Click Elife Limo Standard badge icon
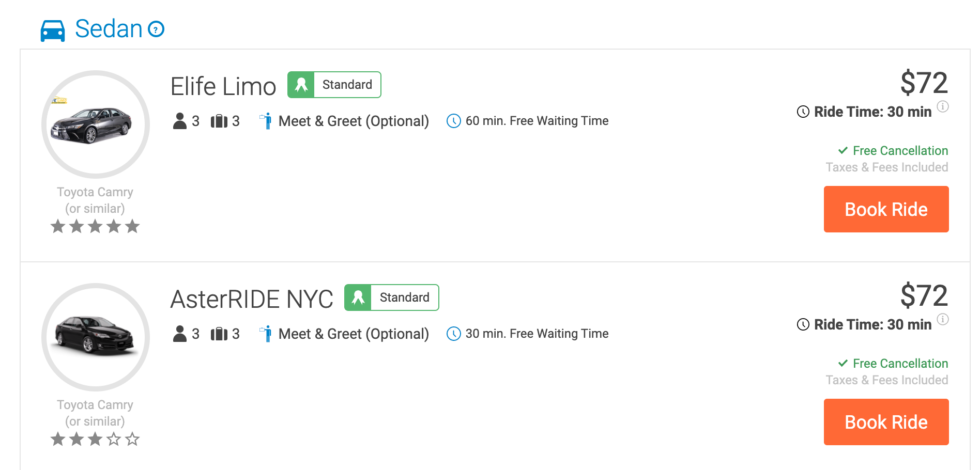This screenshot has height=470, width=980. tap(301, 85)
